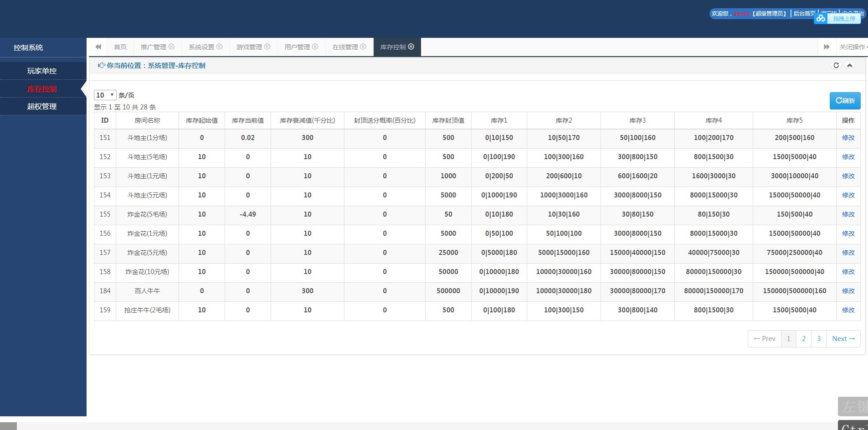Open the rows-per-page dropdown

105,95
